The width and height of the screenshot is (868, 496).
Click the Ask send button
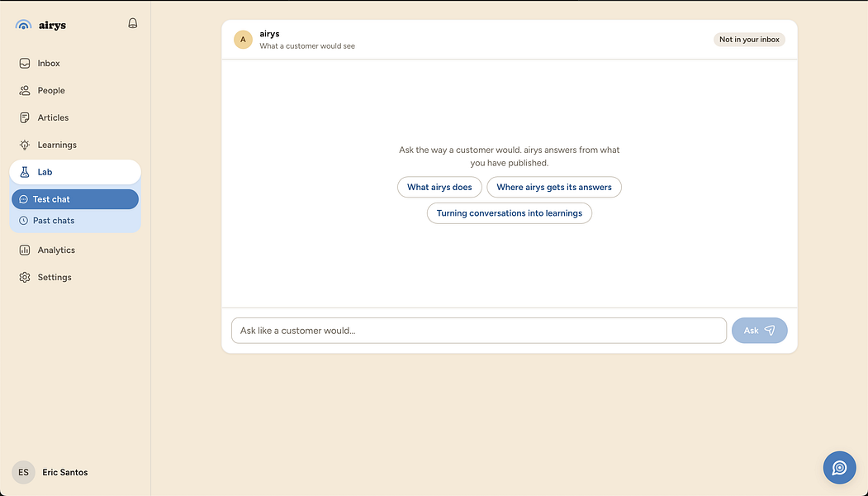[760, 331]
